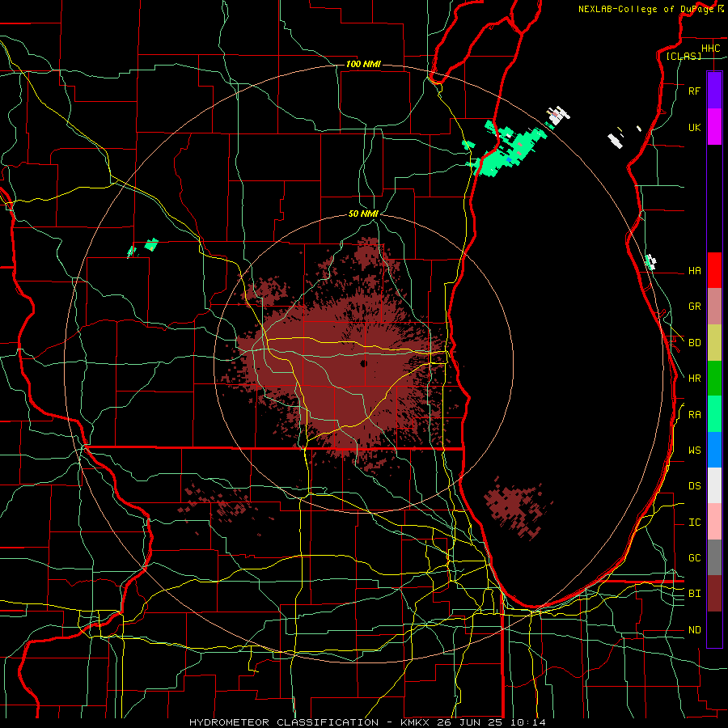Click the "IC" legend label
This screenshot has width=728, height=728.
click(694, 523)
